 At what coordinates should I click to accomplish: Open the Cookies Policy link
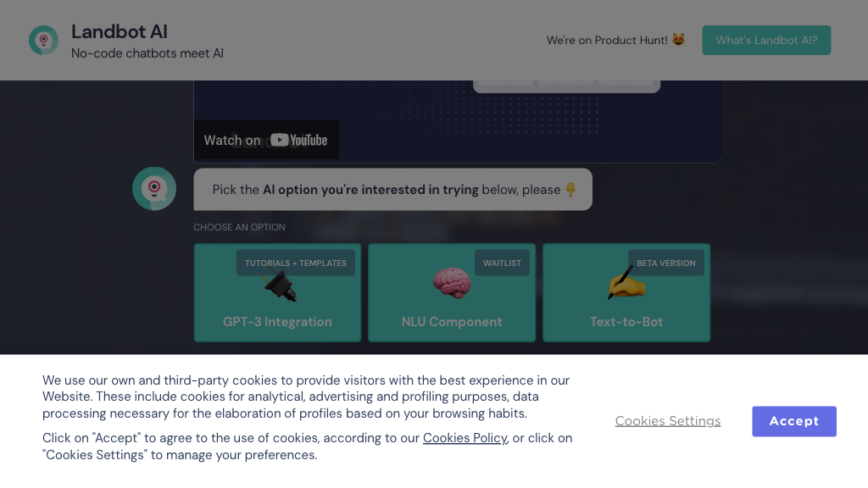465,438
